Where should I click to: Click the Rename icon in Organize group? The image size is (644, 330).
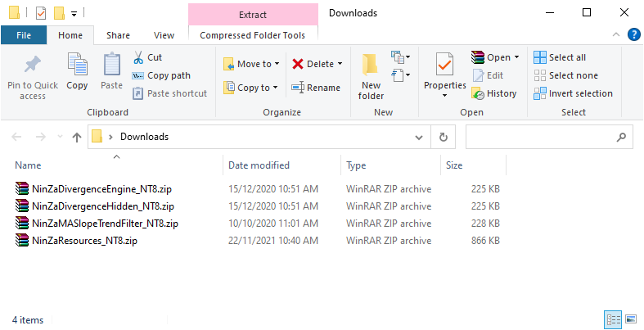coord(298,88)
